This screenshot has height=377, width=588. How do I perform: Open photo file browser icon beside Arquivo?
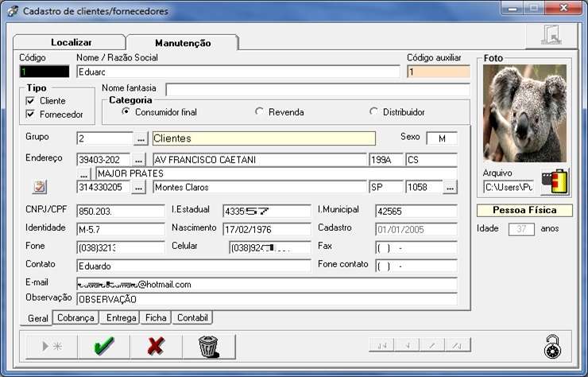point(555,182)
